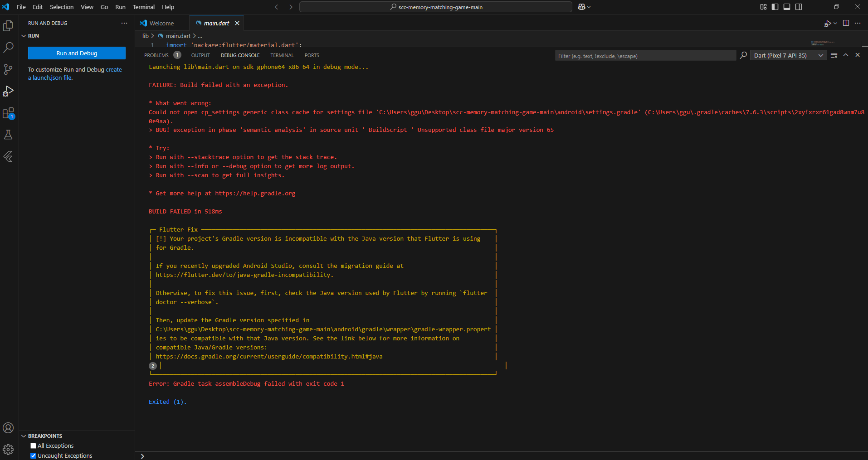Viewport: 868px width, 460px height.
Task: Open the Dart (Pixel 7 API 35) session dropdown
Action: click(x=788, y=55)
